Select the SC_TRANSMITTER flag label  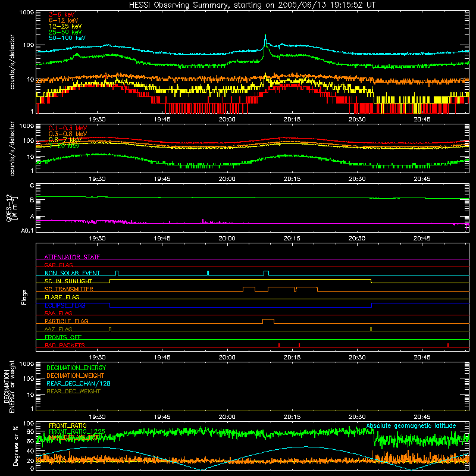coord(69,289)
